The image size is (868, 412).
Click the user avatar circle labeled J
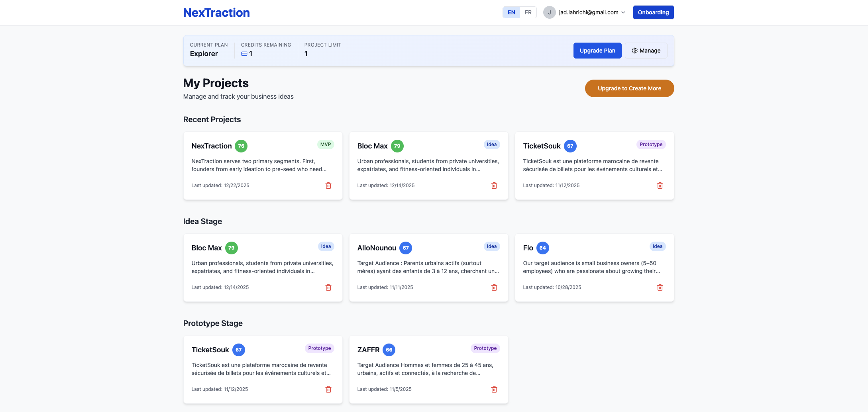[x=549, y=12]
